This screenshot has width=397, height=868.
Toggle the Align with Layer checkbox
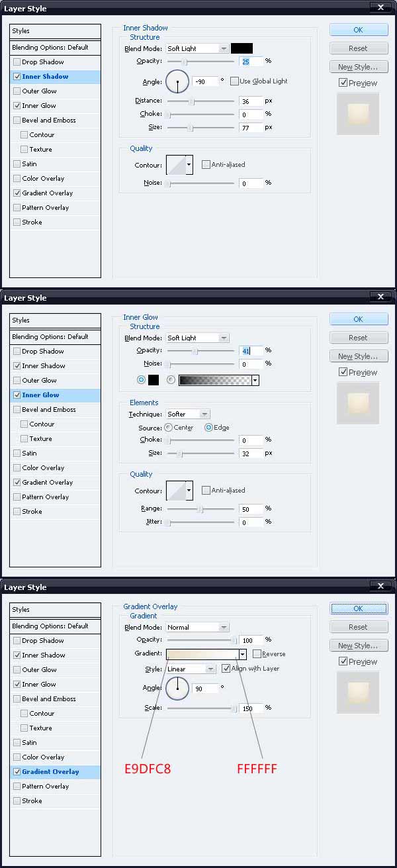pos(226,669)
